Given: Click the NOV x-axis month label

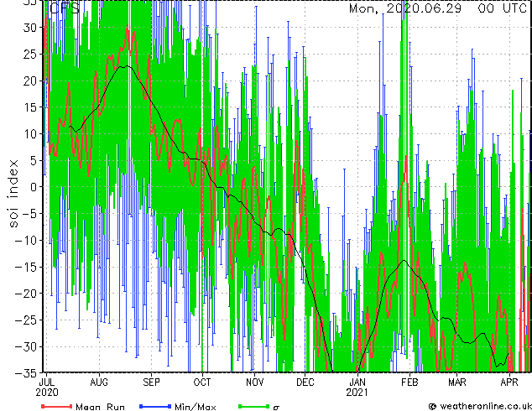Looking at the screenshot, I should tap(255, 382).
